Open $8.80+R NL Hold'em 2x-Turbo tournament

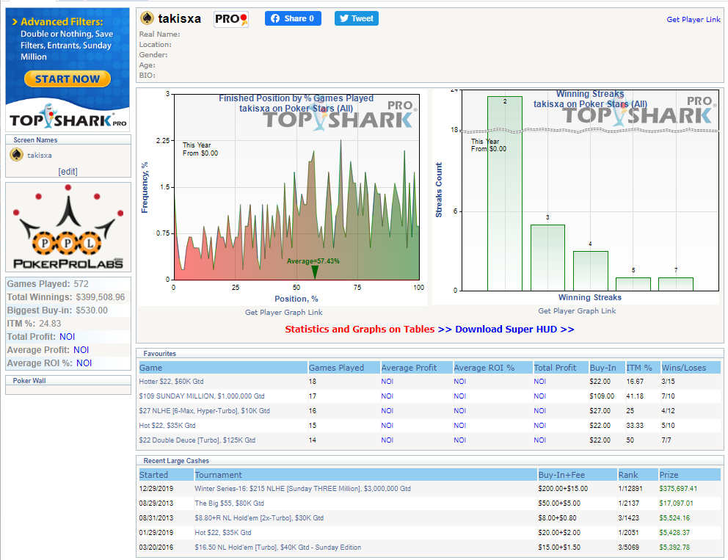[x=259, y=518]
